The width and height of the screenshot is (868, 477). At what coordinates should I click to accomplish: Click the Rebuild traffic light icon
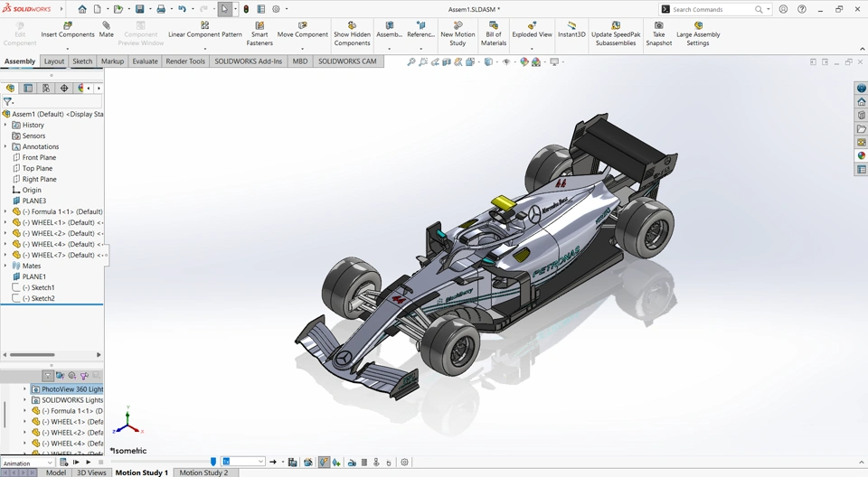(246, 9)
